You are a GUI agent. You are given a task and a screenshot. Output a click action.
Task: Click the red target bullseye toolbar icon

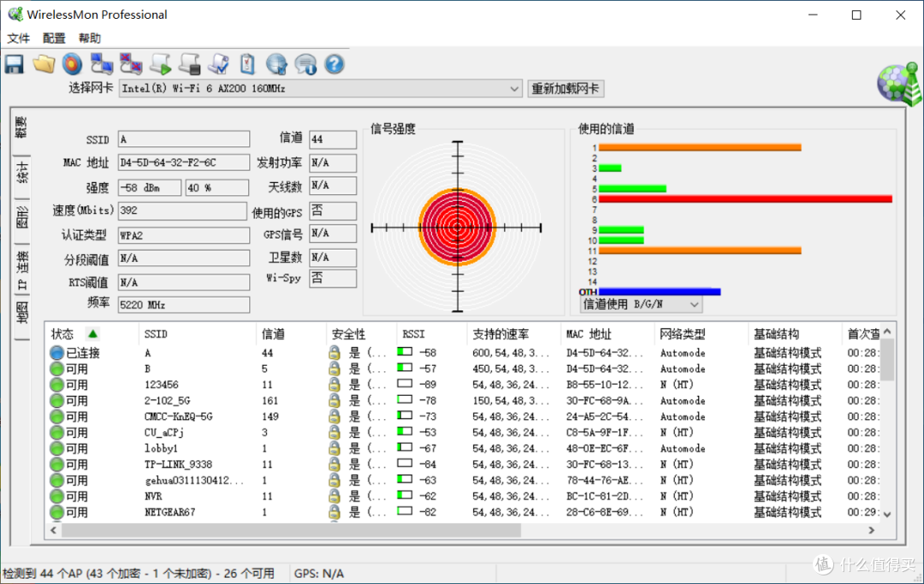(x=73, y=64)
